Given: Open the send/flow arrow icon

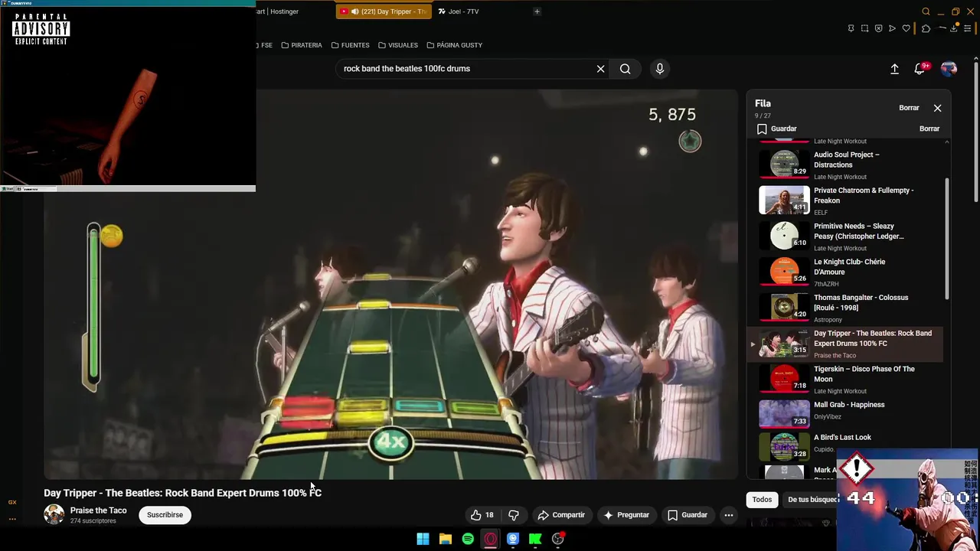Looking at the screenshot, I should pos(892,28).
